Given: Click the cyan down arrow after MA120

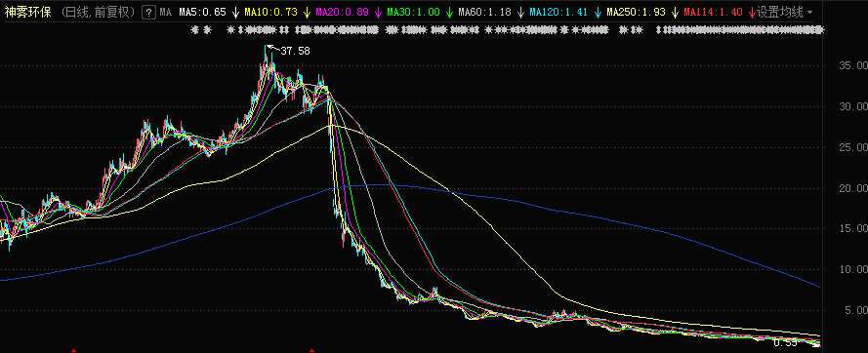Looking at the screenshot, I should 597,12.
